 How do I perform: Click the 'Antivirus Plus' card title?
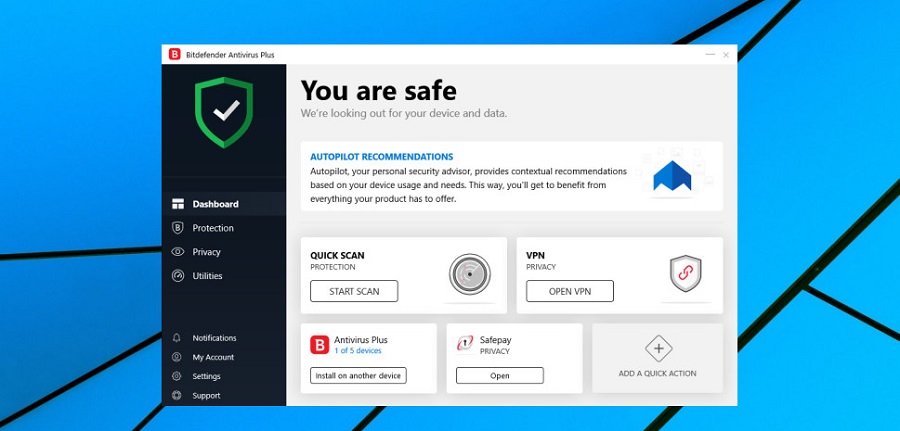coord(361,340)
